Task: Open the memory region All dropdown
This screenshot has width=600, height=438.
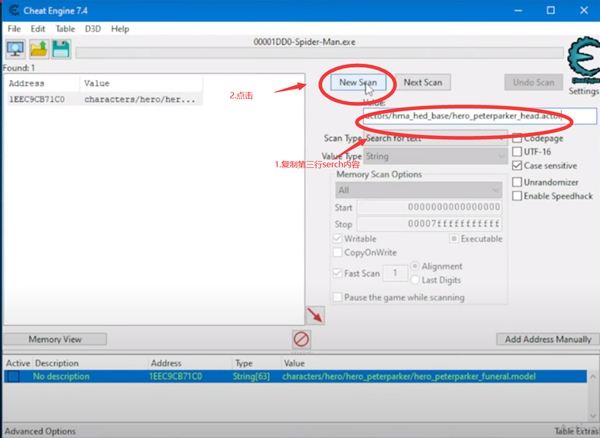Action: (419, 190)
